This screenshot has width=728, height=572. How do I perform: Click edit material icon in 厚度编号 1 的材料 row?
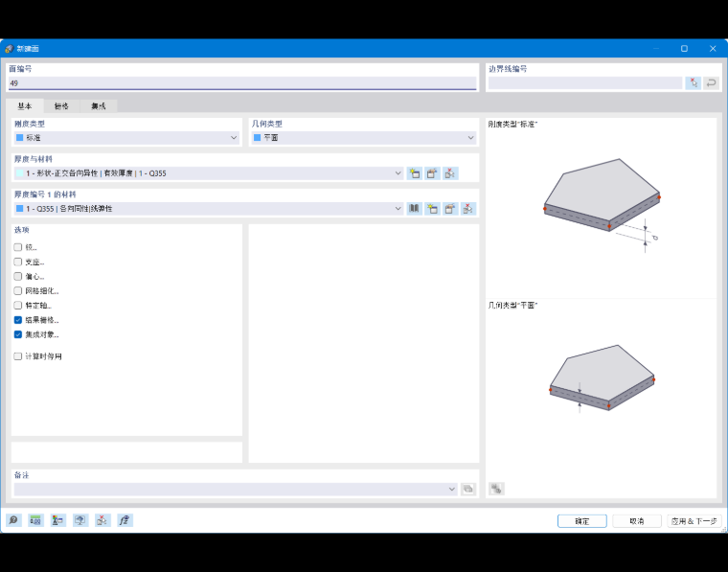click(450, 209)
